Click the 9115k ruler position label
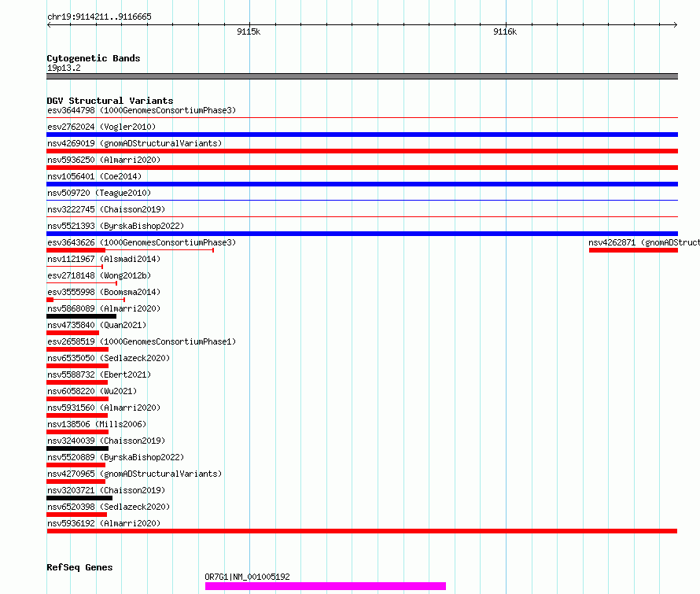The height and width of the screenshot is (594, 700). point(249,31)
